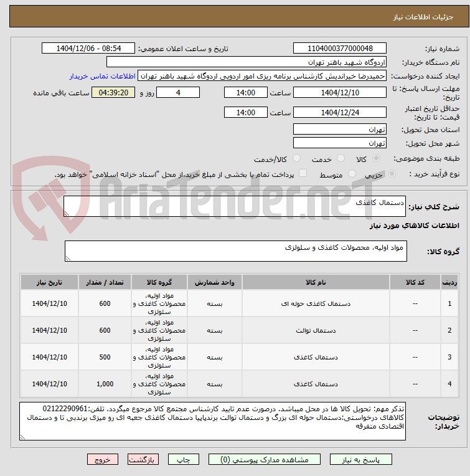Click the پاسخ به نیاز button
The image size is (470, 476).
click(x=360, y=460)
